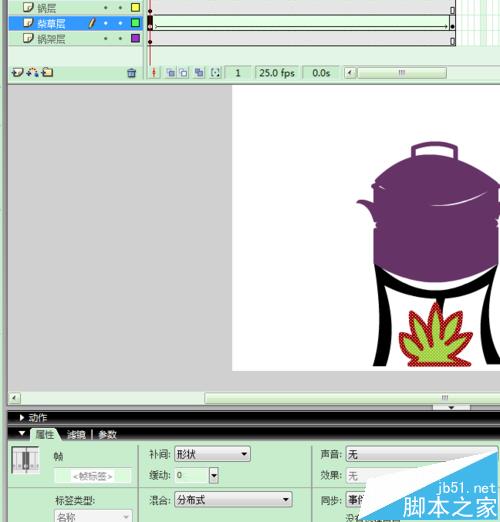Collapse the Properties panel triangle
The image size is (500, 522).
[x=22, y=433]
